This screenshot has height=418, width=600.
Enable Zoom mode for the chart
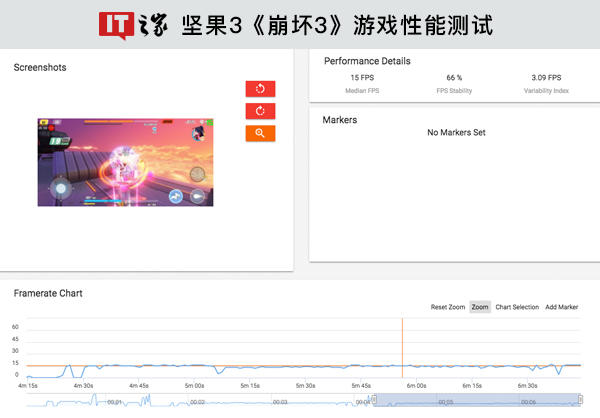480,307
